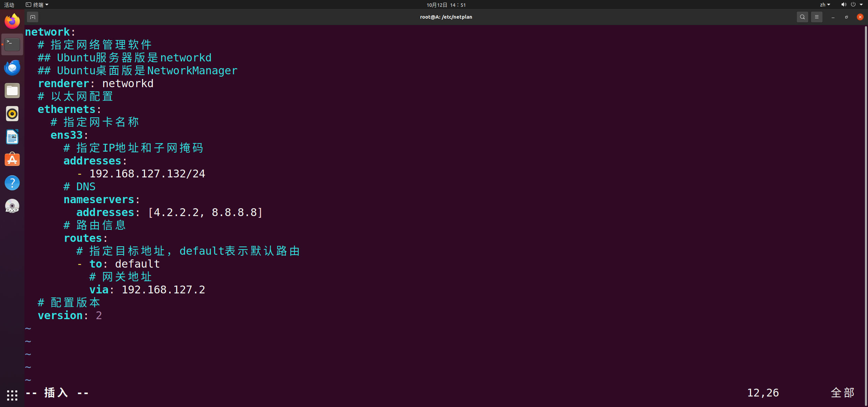Open the zh input method dropdown

(x=825, y=5)
